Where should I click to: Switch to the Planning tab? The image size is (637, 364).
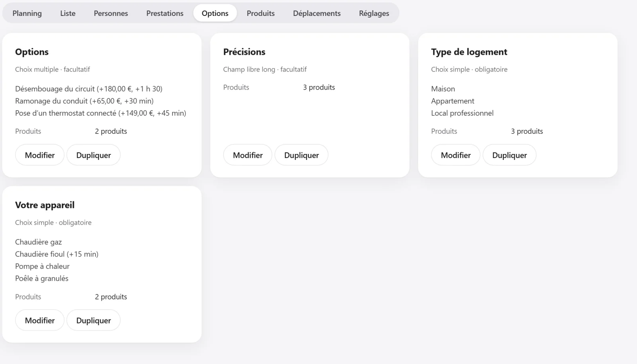click(x=27, y=13)
